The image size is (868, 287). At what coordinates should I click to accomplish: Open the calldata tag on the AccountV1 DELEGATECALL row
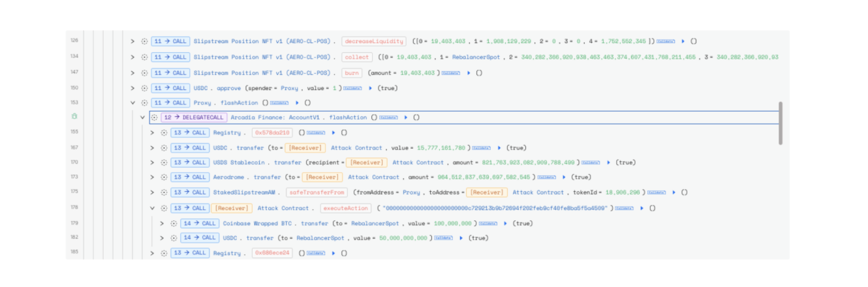tap(388, 117)
